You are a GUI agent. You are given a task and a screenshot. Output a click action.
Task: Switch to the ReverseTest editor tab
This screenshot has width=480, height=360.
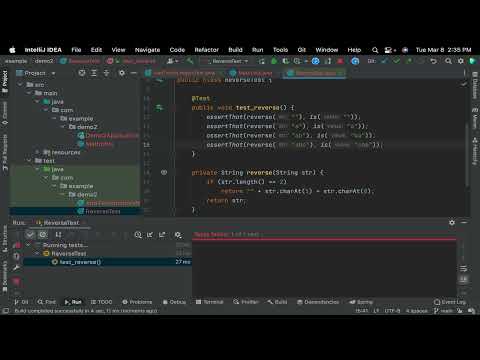pos(315,73)
